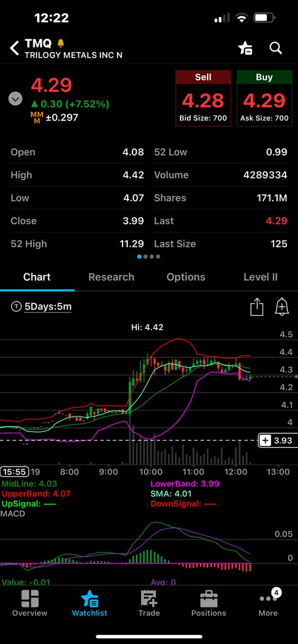Tap the 52 Low value 0.99

[x=277, y=152]
